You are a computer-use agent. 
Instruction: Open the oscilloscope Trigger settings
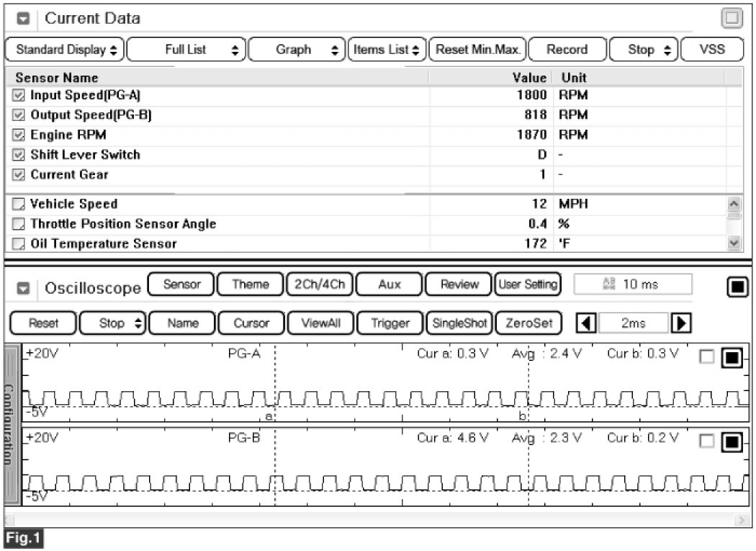tap(390, 323)
